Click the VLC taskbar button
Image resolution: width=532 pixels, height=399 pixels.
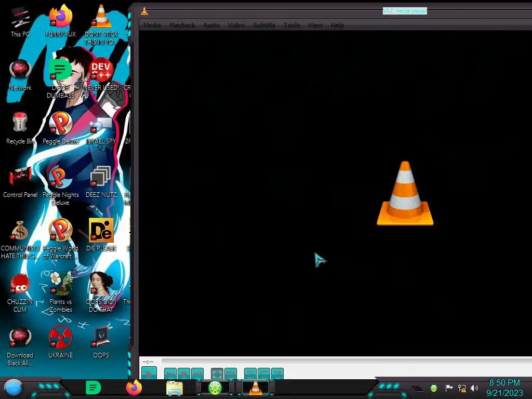256,388
